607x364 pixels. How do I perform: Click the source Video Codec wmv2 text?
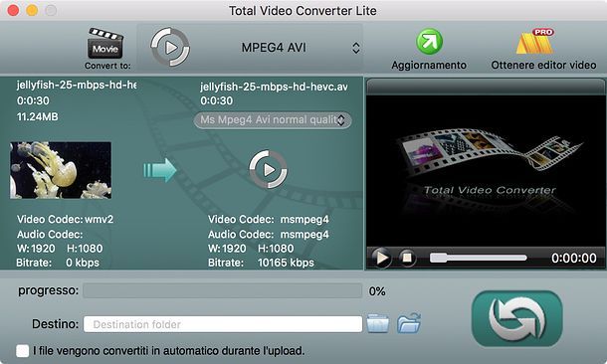click(x=65, y=220)
